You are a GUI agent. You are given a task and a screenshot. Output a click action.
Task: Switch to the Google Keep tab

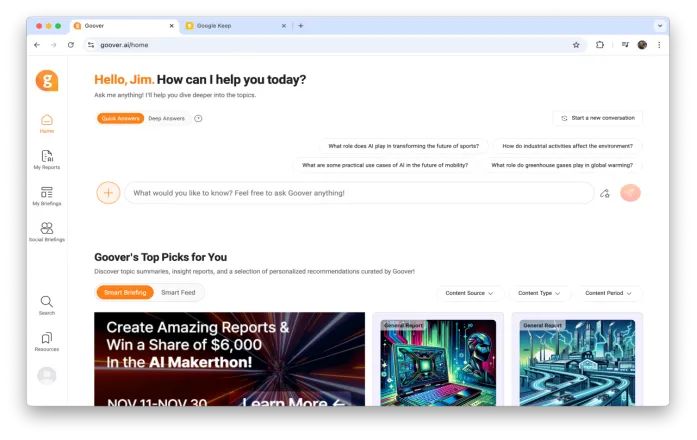(236, 26)
